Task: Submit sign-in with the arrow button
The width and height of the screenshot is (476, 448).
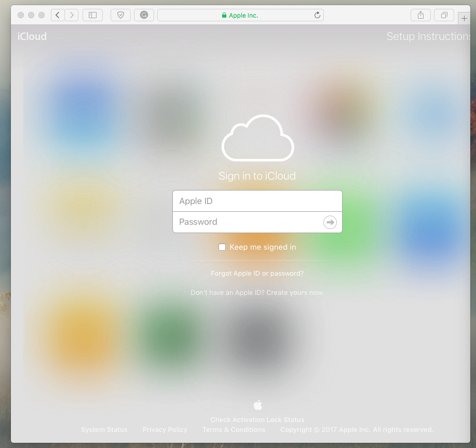Action: [330, 222]
